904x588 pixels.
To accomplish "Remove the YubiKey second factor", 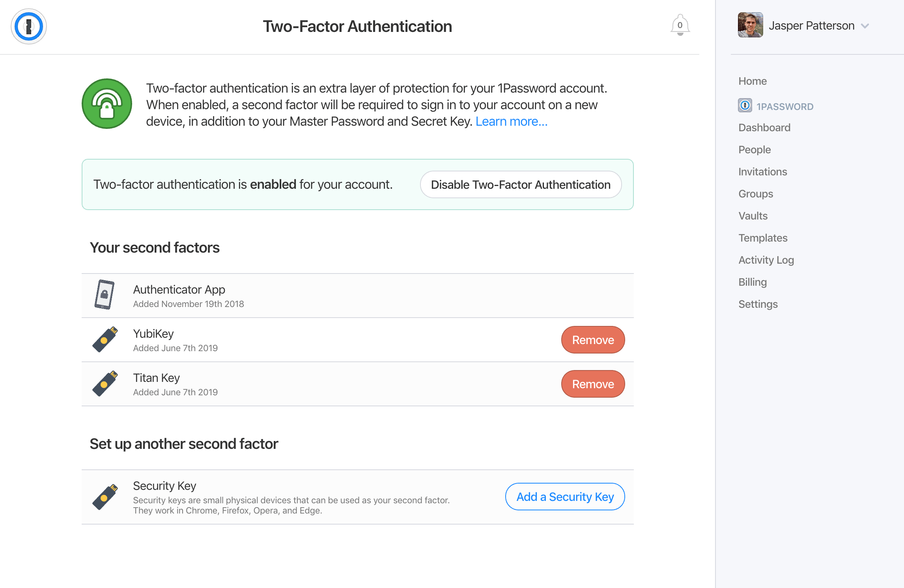I will (x=593, y=339).
